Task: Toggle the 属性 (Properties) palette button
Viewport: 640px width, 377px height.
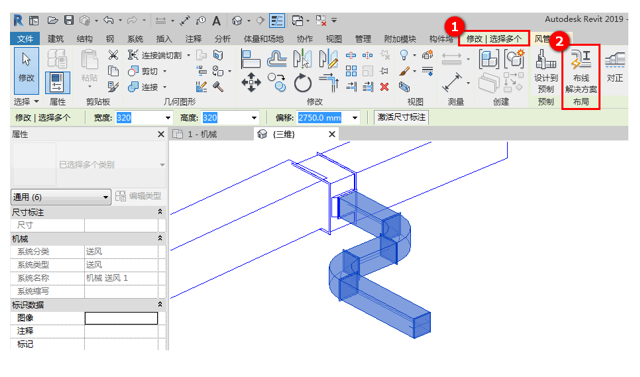Action: (57, 82)
